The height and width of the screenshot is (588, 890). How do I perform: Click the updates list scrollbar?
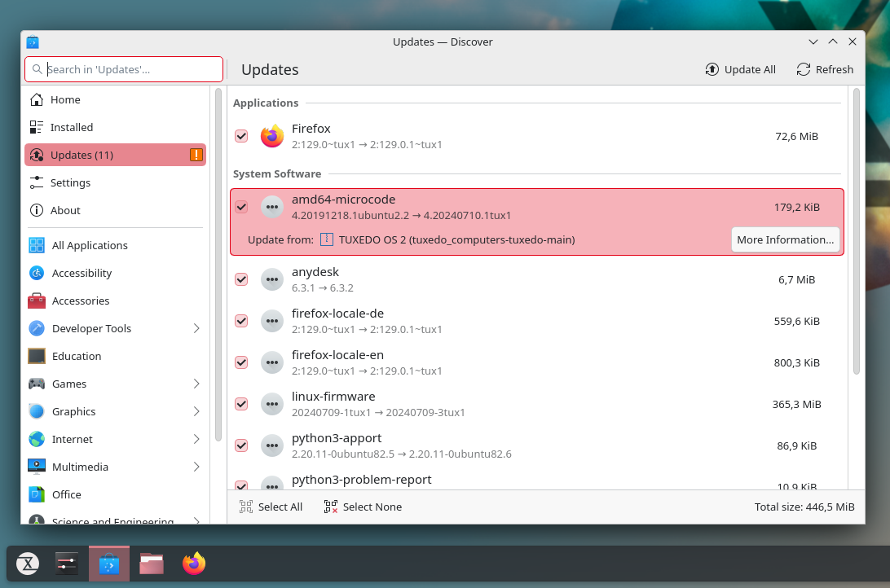point(856,231)
